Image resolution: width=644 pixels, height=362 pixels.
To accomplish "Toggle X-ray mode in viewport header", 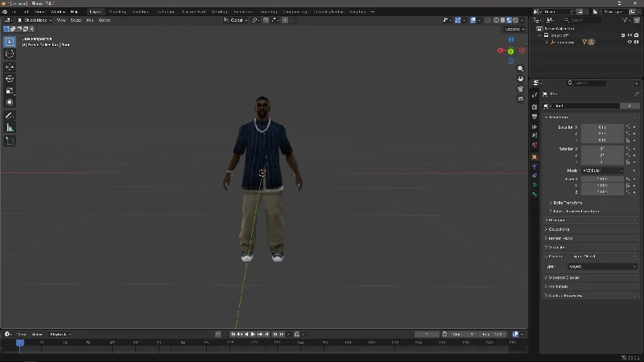I will [488, 20].
